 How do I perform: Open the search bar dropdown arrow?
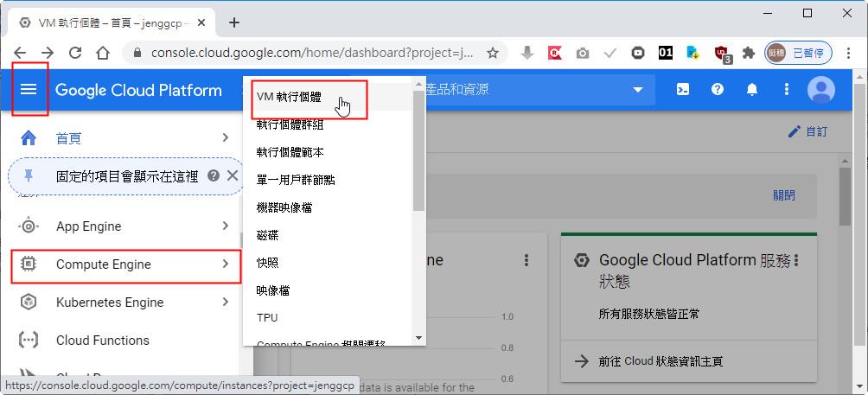tap(638, 90)
